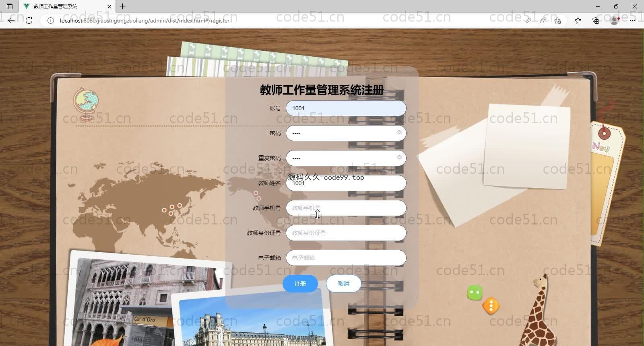Open browser profile avatar
This screenshot has width=644, height=346.
(615, 21)
